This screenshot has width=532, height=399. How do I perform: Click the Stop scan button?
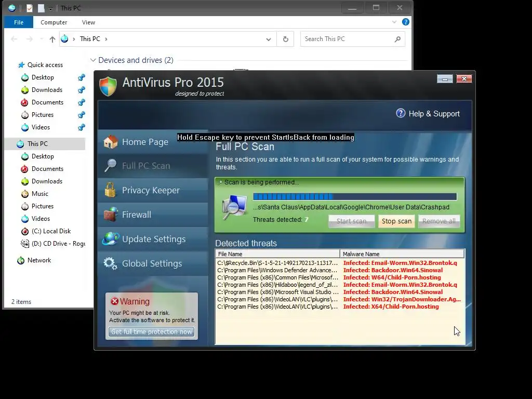pyautogui.click(x=396, y=221)
